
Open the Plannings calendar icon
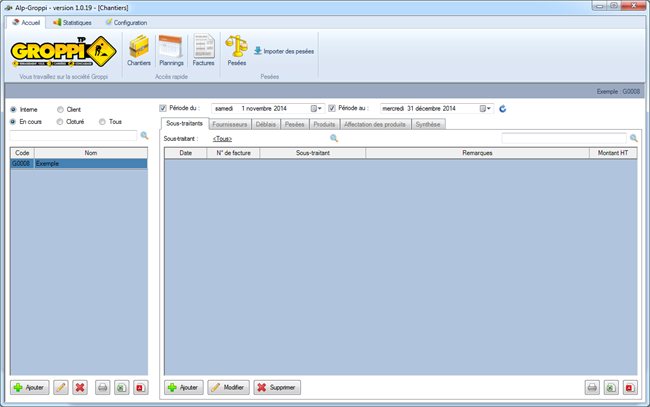pos(171,49)
